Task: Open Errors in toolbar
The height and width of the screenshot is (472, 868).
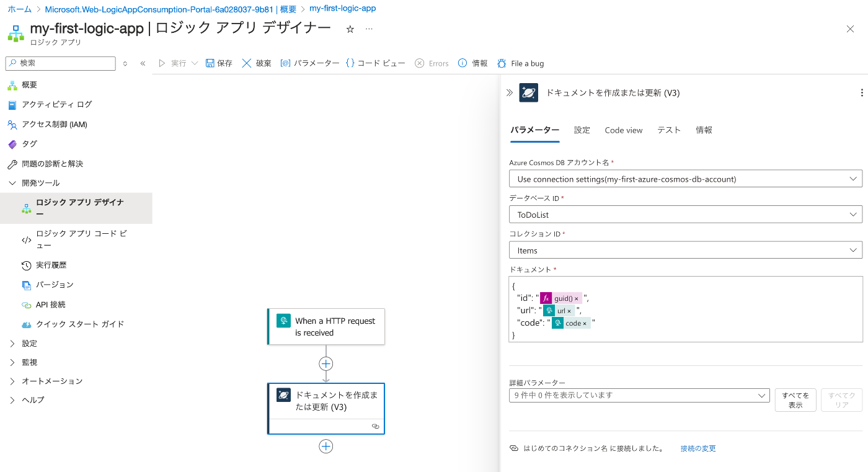Action: 432,63
